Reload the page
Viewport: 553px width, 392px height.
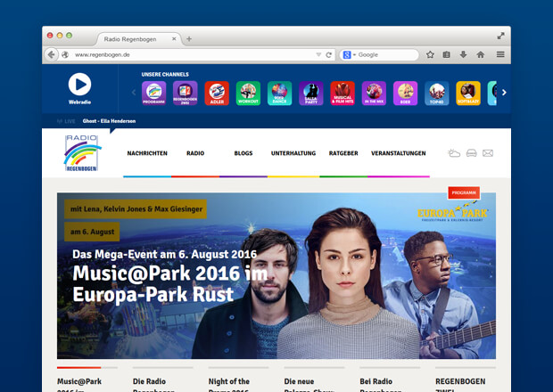(x=329, y=54)
